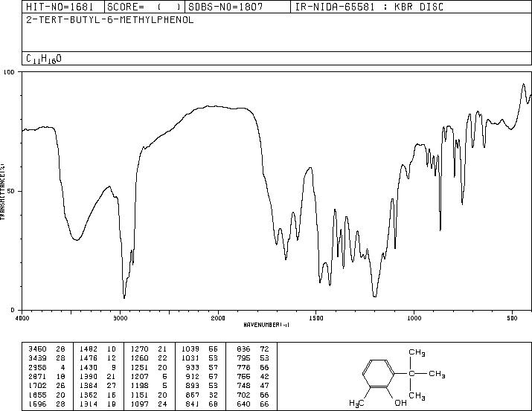Click peak table entry 640

(243, 404)
